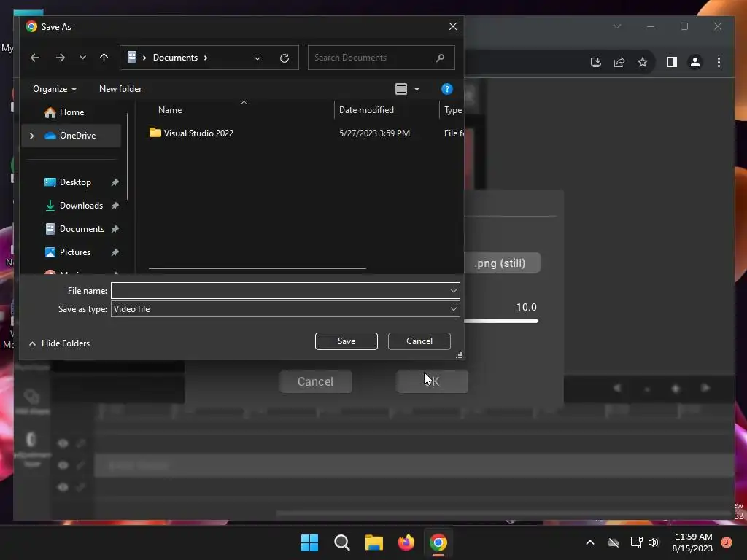Bookmark this tab with the star
Screen dimensions: 747x560
point(643,62)
